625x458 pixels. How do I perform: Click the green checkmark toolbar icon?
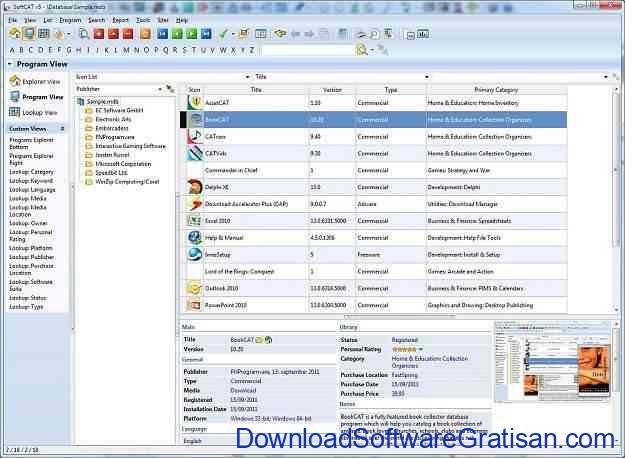pyautogui.click(x=223, y=34)
